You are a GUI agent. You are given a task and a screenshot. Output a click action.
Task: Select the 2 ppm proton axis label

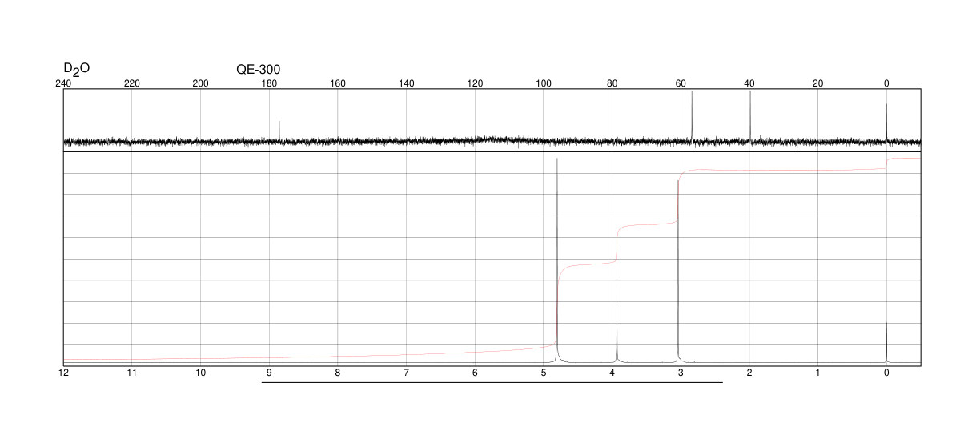click(749, 373)
